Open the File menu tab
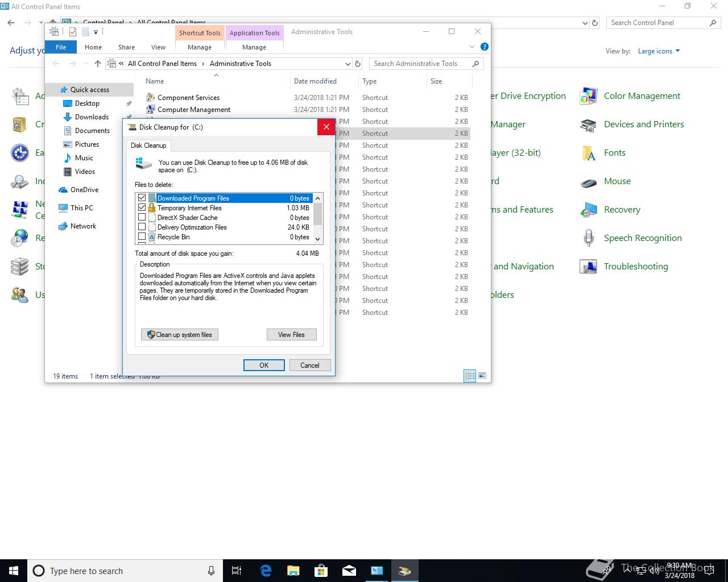The image size is (728, 582). coord(61,47)
